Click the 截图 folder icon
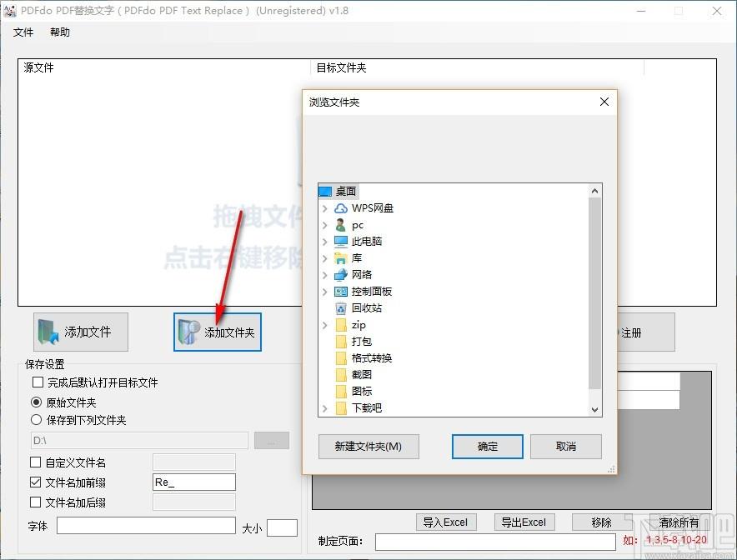The image size is (737, 560). click(341, 375)
